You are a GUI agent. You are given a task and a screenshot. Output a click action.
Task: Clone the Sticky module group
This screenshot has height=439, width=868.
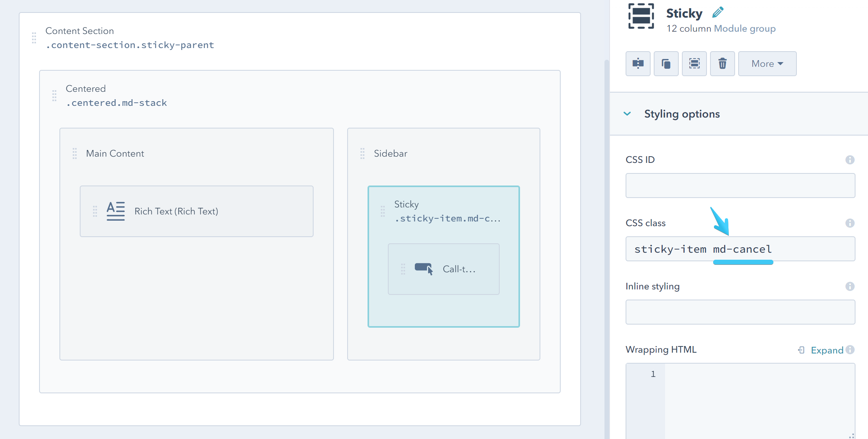pyautogui.click(x=666, y=63)
